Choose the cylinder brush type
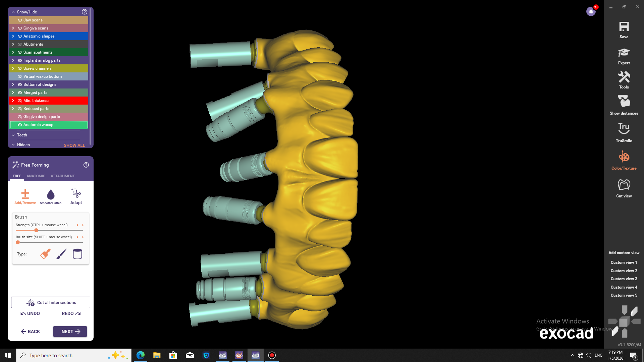This screenshot has height=362, width=644. pos(77,254)
